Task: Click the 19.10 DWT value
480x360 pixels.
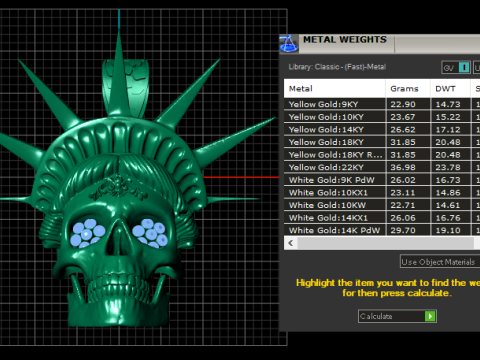Action: tap(448, 230)
